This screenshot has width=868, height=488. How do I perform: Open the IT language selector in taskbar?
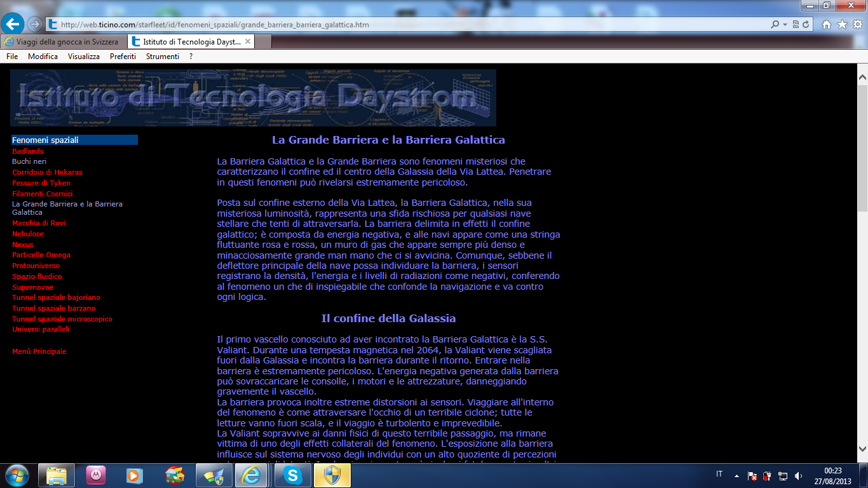pyautogui.click(x=719, y=474)
